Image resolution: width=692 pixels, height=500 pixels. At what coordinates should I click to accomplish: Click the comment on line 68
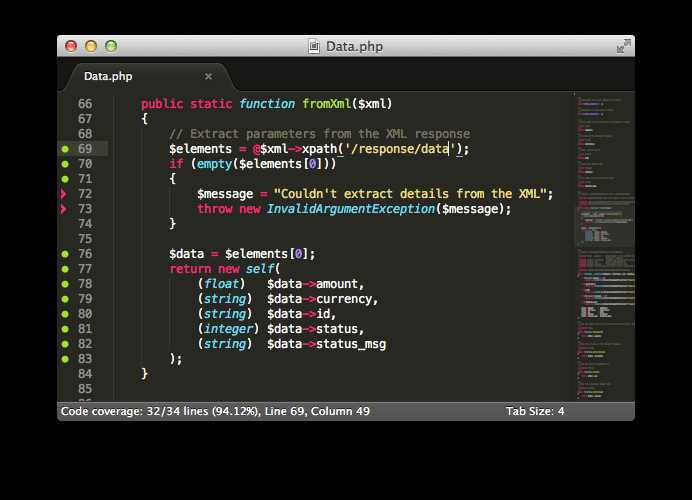320,134
